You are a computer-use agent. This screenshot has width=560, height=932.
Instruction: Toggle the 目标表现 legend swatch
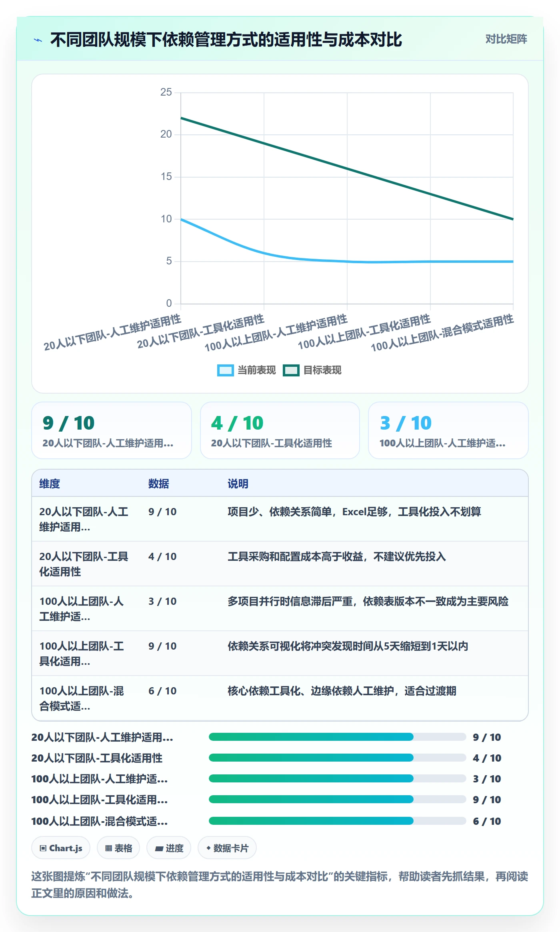[x=291, y=370]
